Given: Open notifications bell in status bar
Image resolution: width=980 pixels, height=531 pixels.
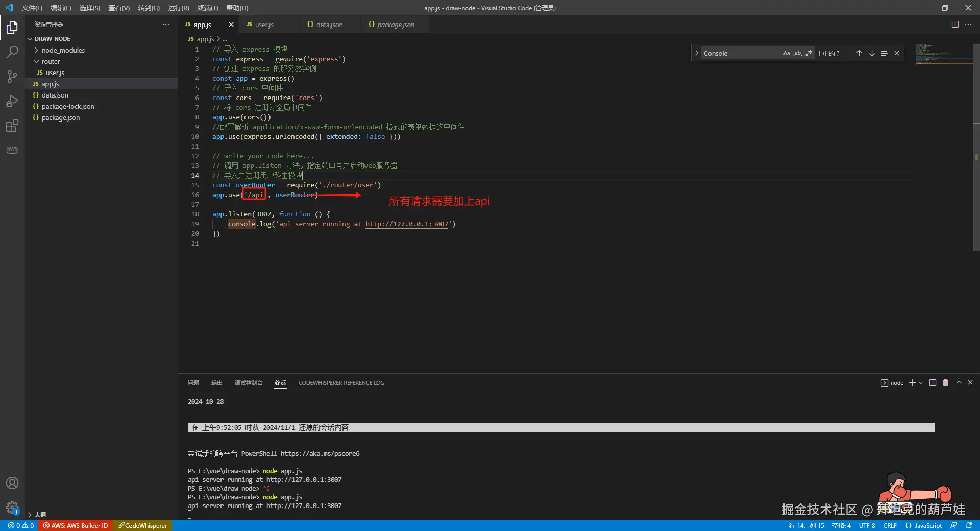Looking at the screenshot, I should pos(969,525).
